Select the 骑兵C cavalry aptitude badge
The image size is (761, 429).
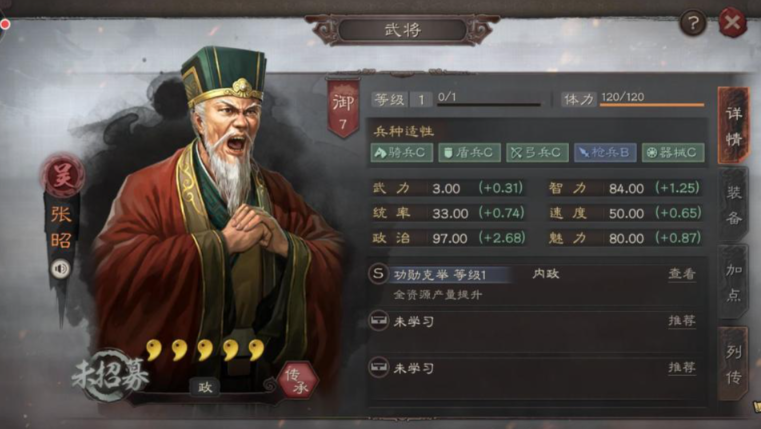(x=401, y=152)
